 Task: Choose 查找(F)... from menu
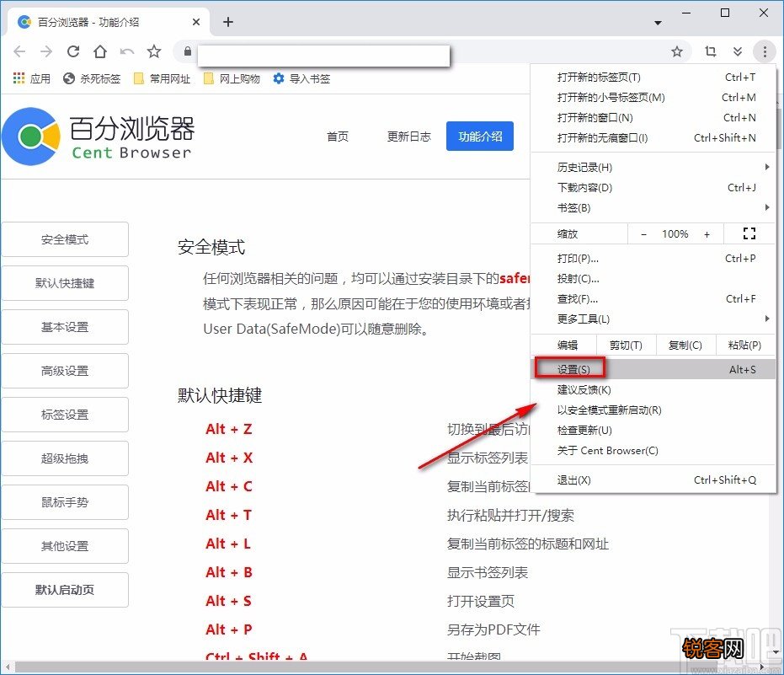click(x=653, y=298)
